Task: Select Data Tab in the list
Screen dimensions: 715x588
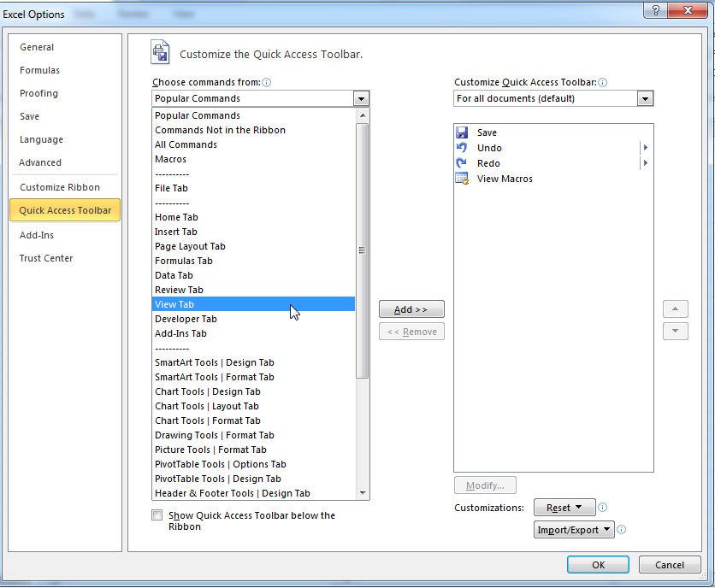Action: tap(253, 276)
